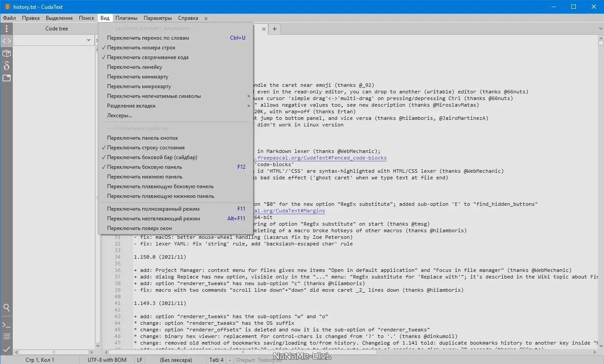Toggle the button panel (панель кнопок)

[176, 138]
